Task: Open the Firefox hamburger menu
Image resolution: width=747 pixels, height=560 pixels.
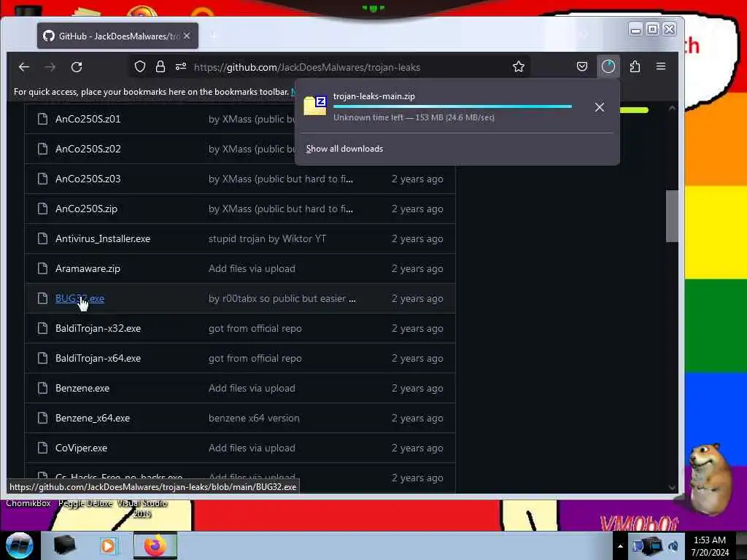Action: point(661,66)
